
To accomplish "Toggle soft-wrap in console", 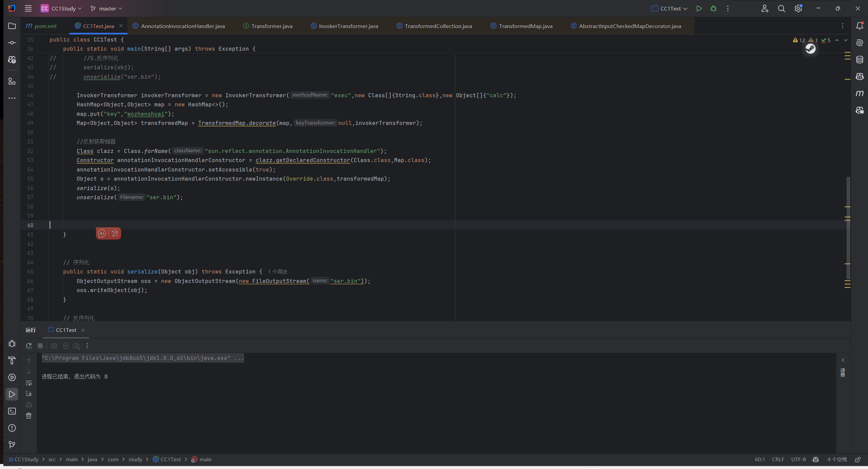I will click(x=29, y=383).
